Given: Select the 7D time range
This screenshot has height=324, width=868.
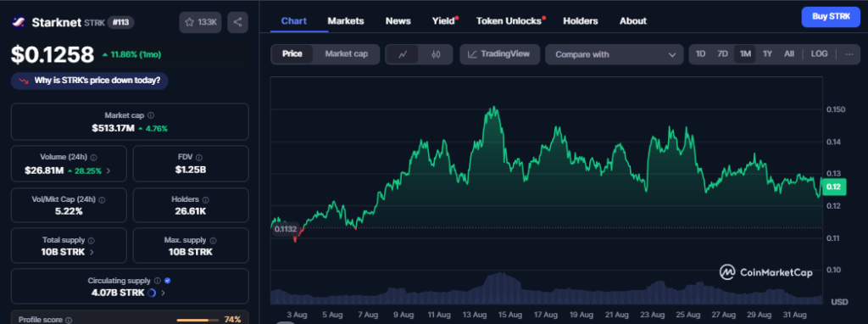Looking at the screenshot, I should point(722,54).
